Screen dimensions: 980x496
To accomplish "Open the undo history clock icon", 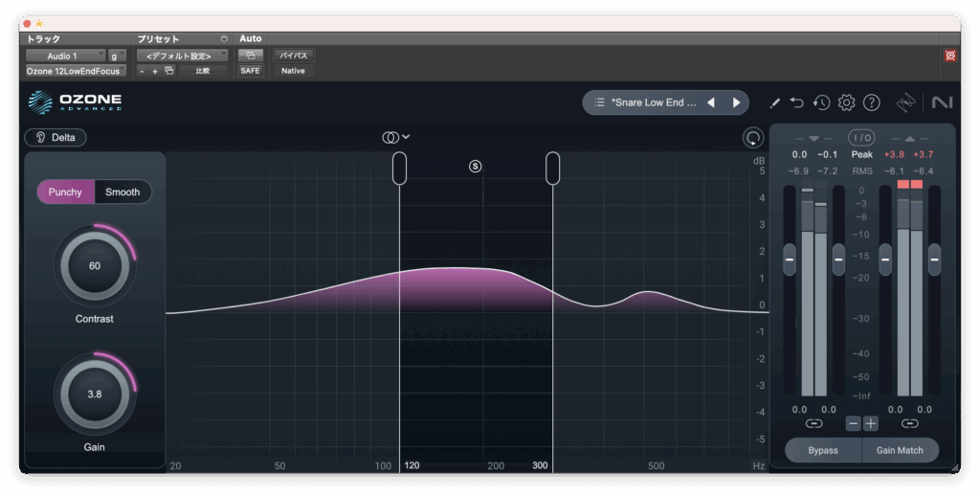I will (x=821, y=102).
